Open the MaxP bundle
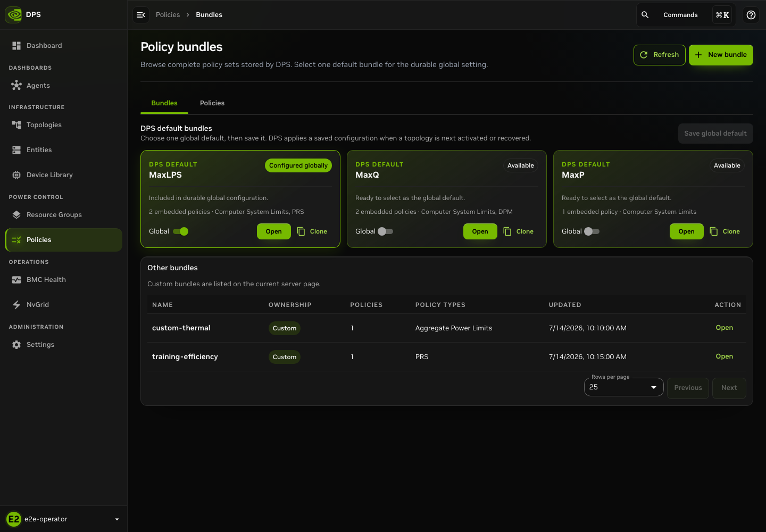Screen dimensions: 766x532 [687, 231]
